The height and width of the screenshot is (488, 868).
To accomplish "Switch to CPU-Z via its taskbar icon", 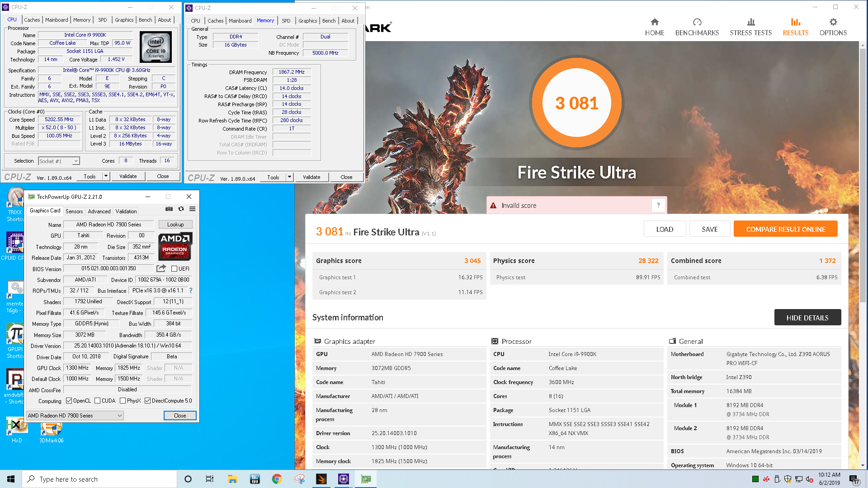I will tap(344, 479).
